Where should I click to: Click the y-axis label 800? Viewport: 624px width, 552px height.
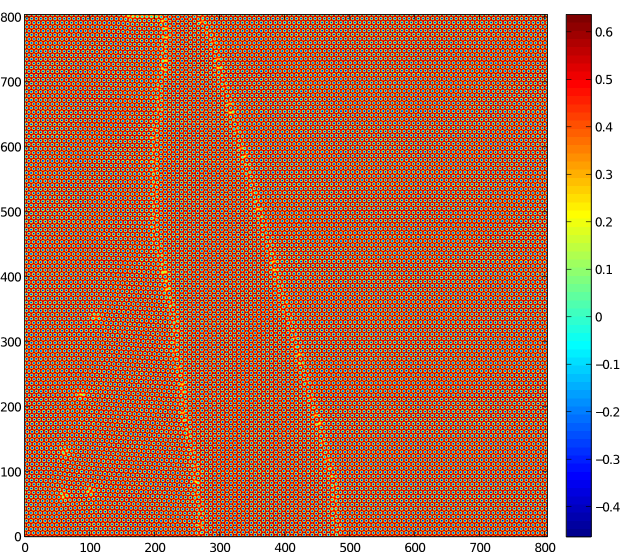click(x=11, y=18)
